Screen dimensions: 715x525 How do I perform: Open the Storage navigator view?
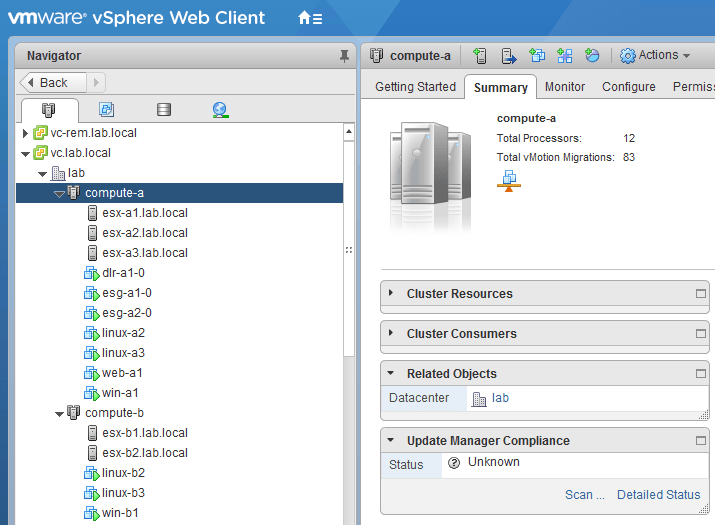point(164,110)
